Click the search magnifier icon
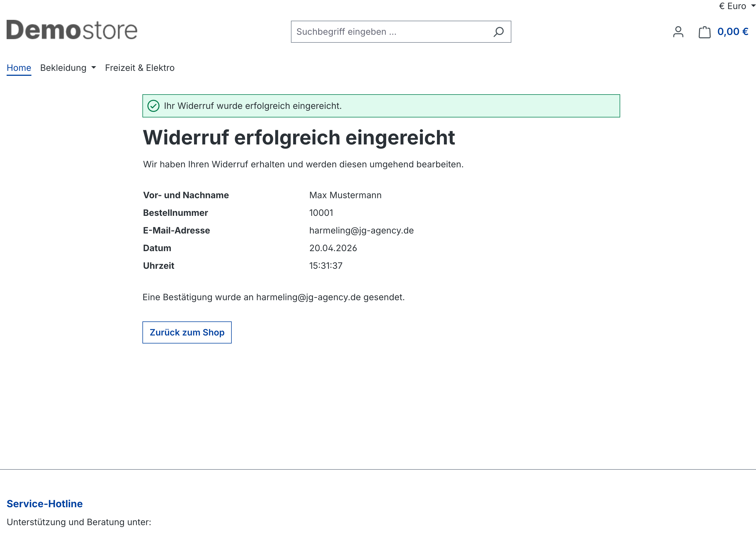756x537 pixels. (498, 32)
